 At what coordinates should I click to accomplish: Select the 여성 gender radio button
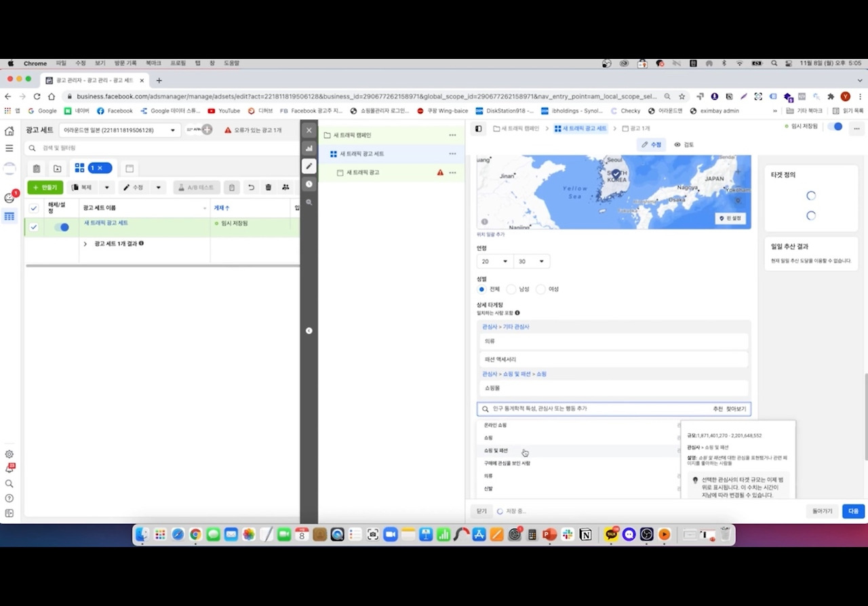(540, 289)
